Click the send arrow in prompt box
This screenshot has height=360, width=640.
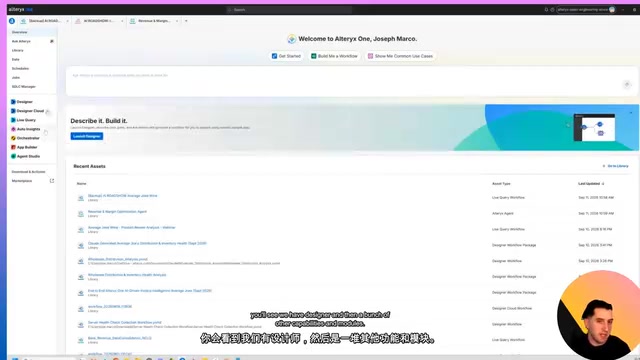pos(627,84)
